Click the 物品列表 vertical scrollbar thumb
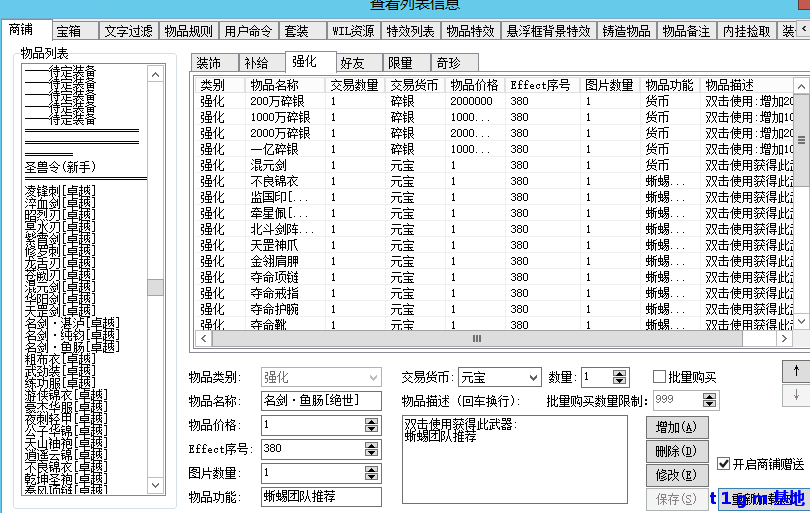 pyautogui.click(x=155, y=287)
